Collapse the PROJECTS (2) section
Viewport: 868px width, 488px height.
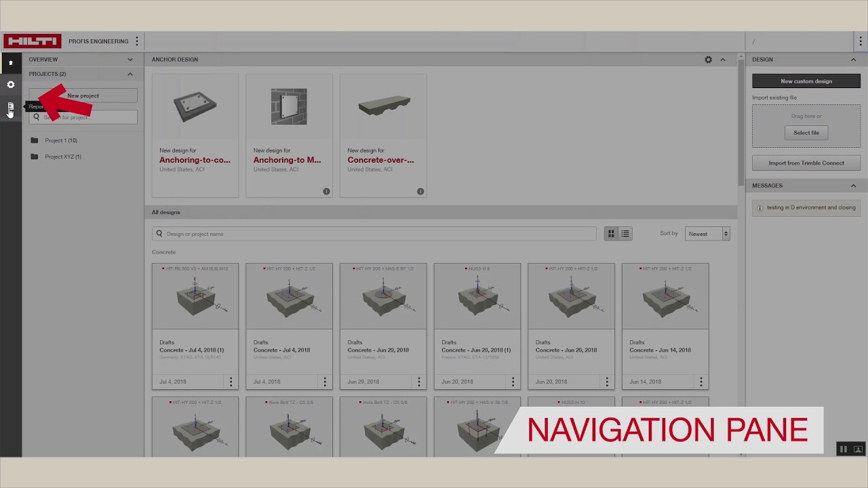point(130,74)
